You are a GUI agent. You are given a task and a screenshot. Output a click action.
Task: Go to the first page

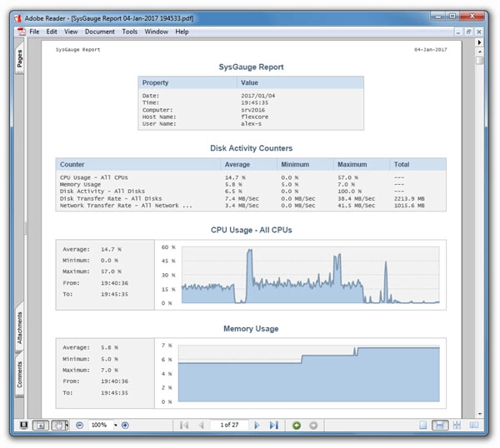coord(184,425)
